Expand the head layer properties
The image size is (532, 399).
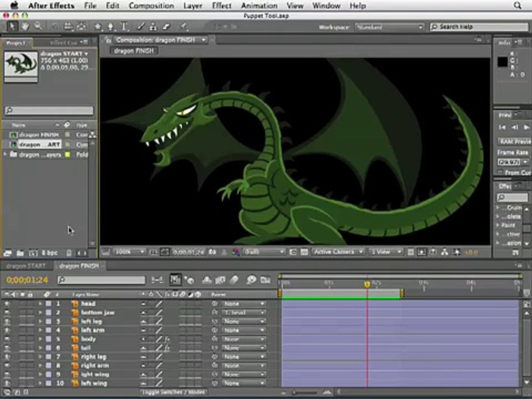tap(40, 304)
